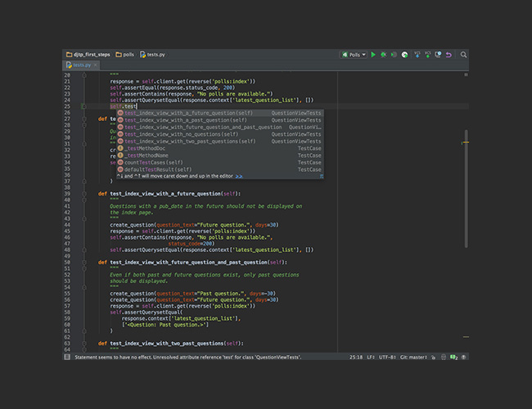Open LF line separator selector
532x409 pixels.
point(371,357)
